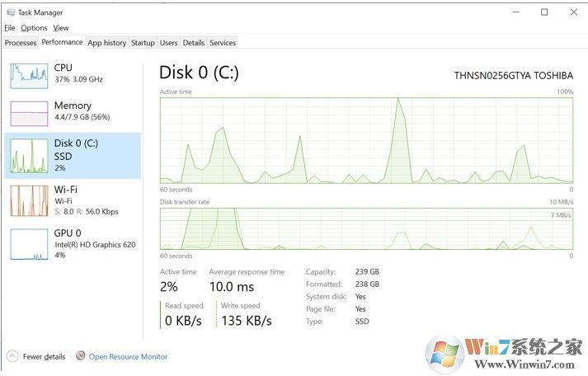The width and height of the screenshot is (588, 376).
Task: Select the Memory usage mini graph
Action: (29, 114)
